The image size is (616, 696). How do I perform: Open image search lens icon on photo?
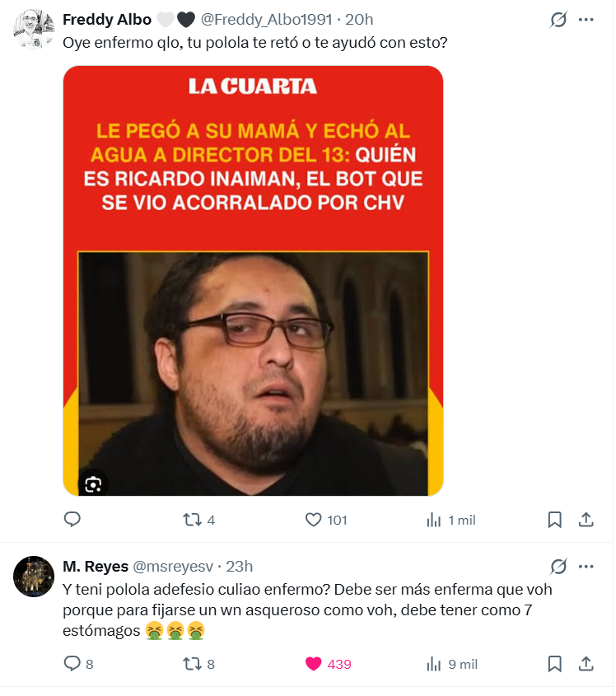(93, 484)
